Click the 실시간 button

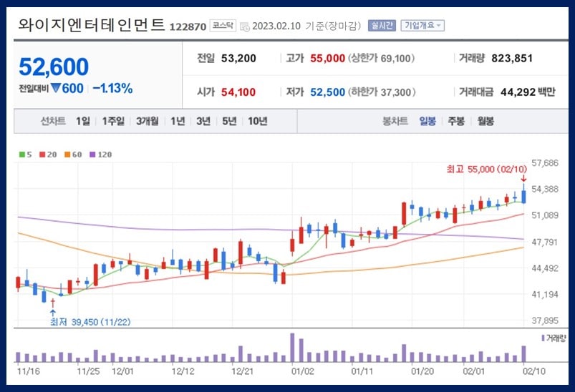pyautogui.click(x=382, y=26)
